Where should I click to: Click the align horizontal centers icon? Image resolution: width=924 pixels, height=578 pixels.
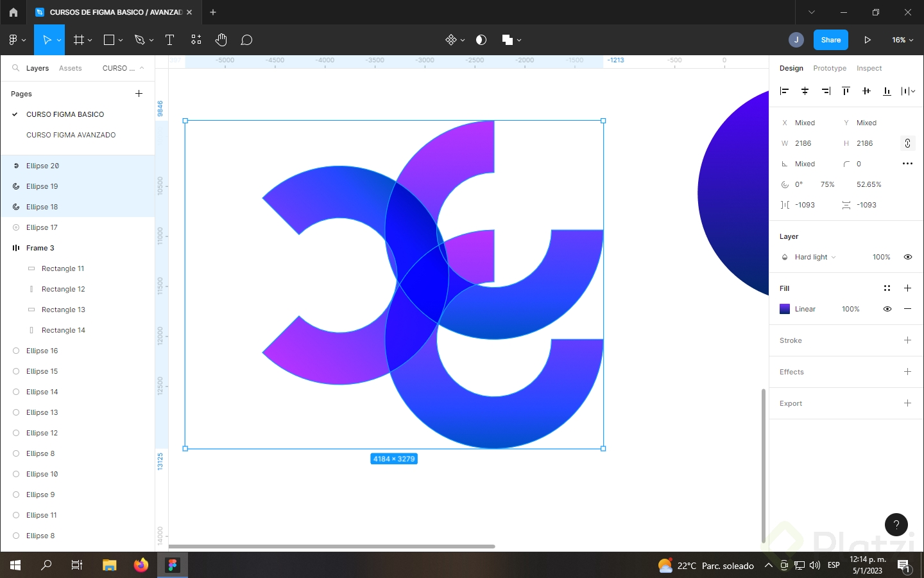point(805,91)
